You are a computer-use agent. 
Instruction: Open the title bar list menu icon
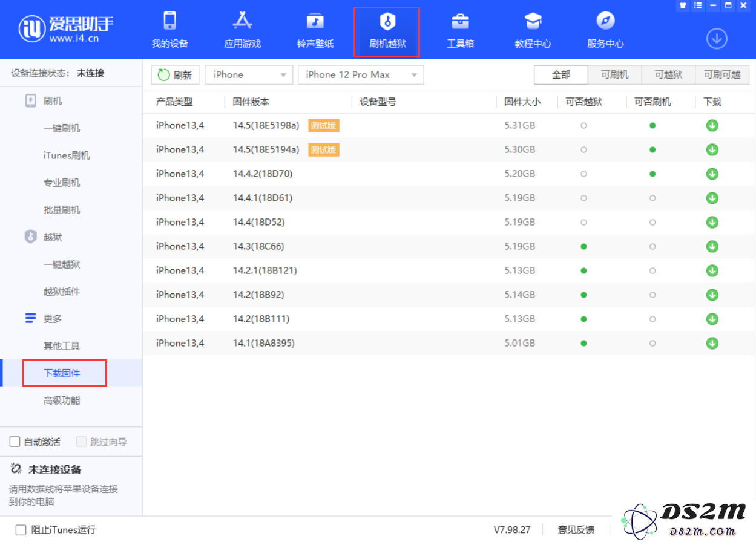coord(698,5)
